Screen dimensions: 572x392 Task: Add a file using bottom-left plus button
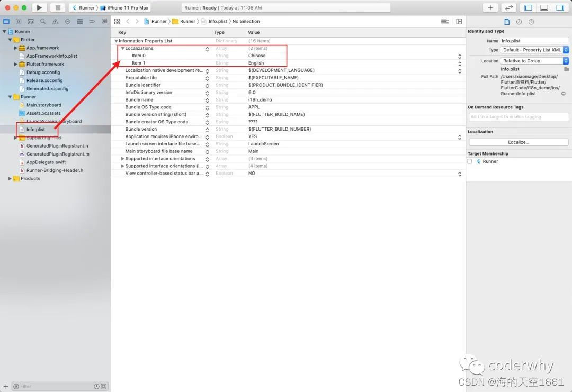click(x=6, y=386)
